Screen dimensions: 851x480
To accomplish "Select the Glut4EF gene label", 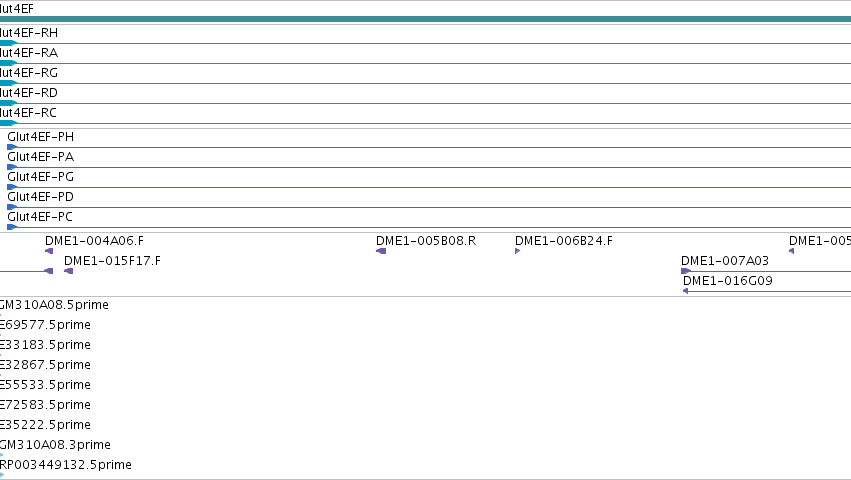I will pos(17,9).
